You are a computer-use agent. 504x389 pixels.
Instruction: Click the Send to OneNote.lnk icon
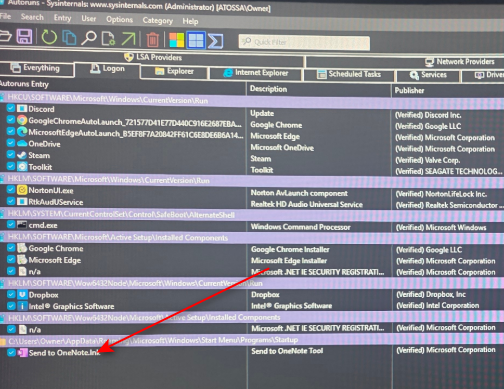pyautogui.click(x=23, y=352)
